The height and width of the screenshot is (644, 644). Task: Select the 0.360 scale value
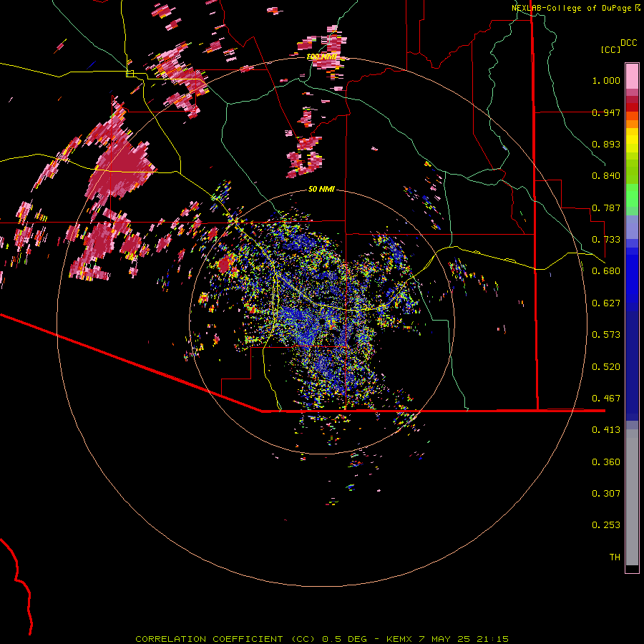click(x=606, y=462)
